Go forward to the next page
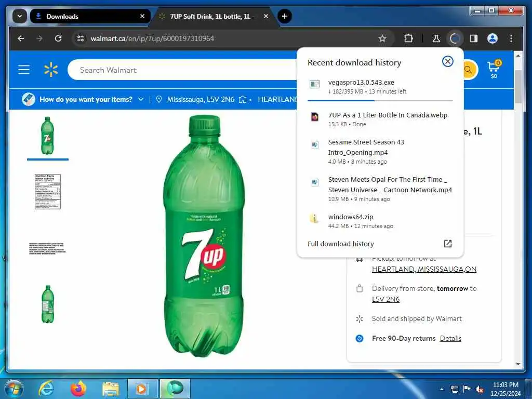 click(39, 38)
